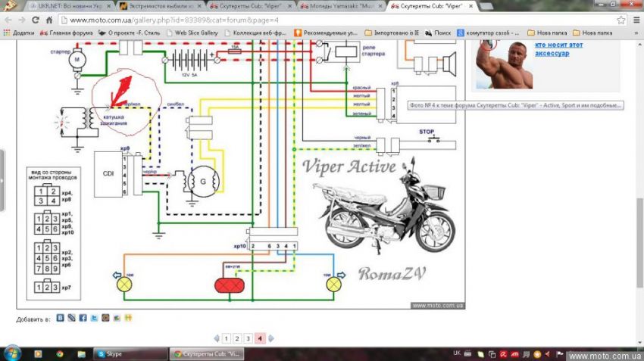Switch to the UKR.NET tab
This screenshot has height=361, width=644.
tap(70, 6)
